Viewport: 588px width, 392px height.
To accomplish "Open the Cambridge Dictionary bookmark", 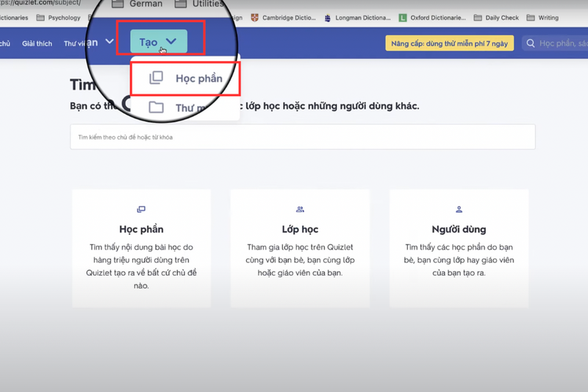I will [x=284, y=18].
